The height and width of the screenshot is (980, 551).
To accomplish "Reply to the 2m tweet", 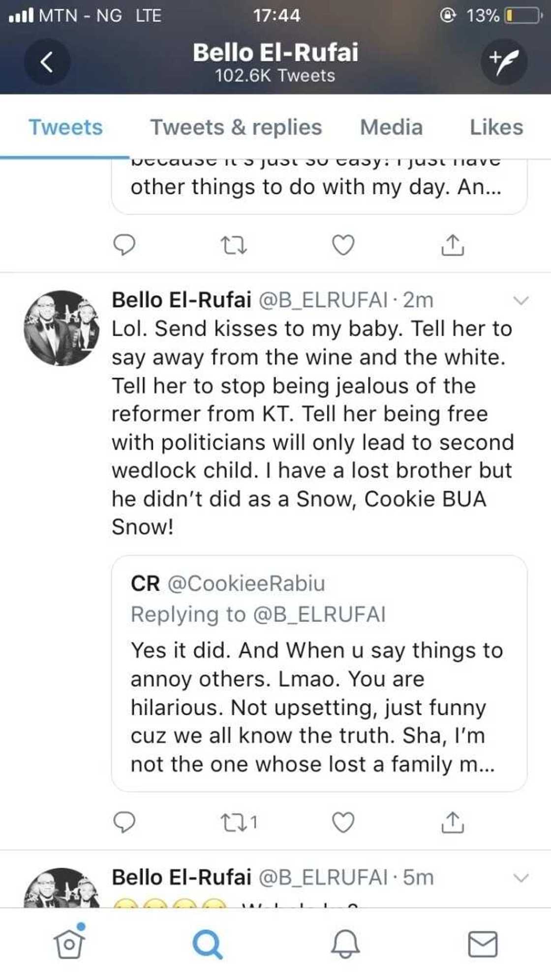I will coord(124,822).
